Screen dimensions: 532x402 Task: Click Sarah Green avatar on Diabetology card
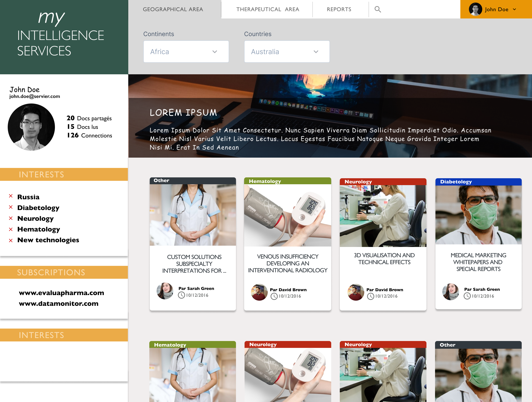click(450, 292)
